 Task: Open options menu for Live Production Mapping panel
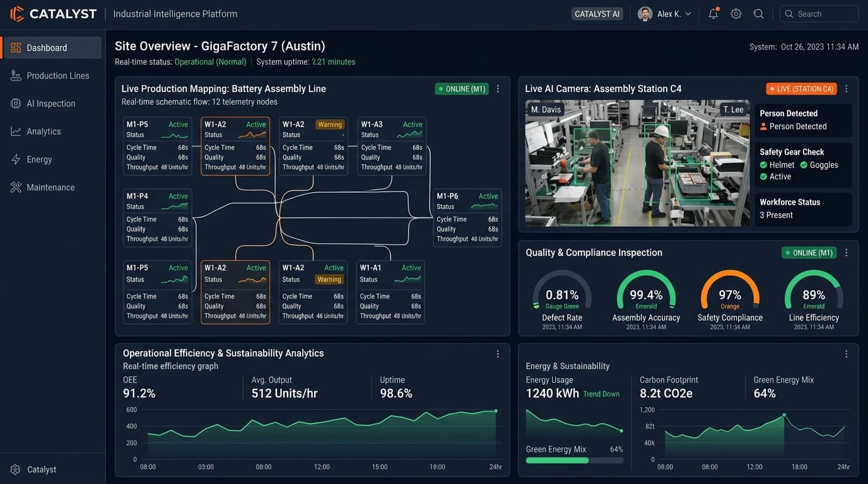498,89
